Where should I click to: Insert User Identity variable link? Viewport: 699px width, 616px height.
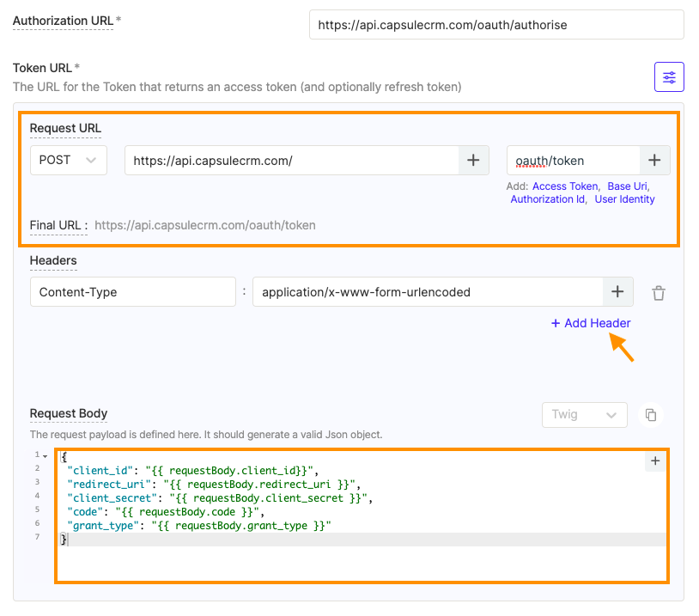624,199
